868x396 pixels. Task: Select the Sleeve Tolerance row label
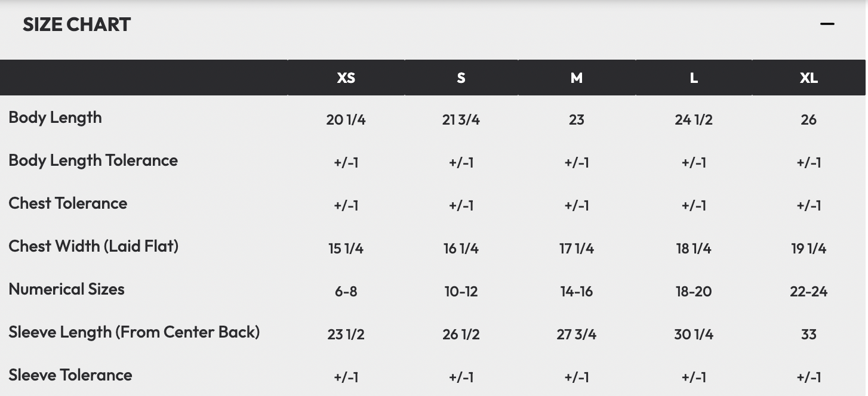coord(70,375)
